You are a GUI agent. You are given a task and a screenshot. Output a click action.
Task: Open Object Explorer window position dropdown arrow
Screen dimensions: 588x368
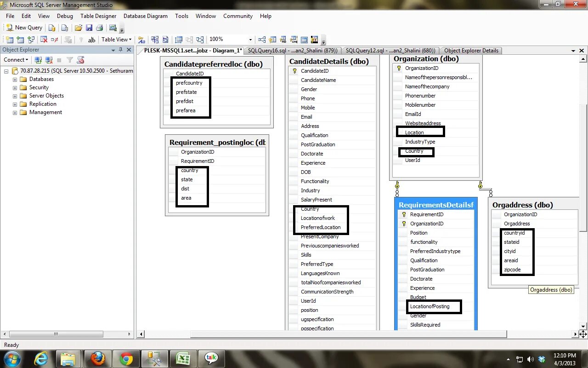[x=113, y=50]
